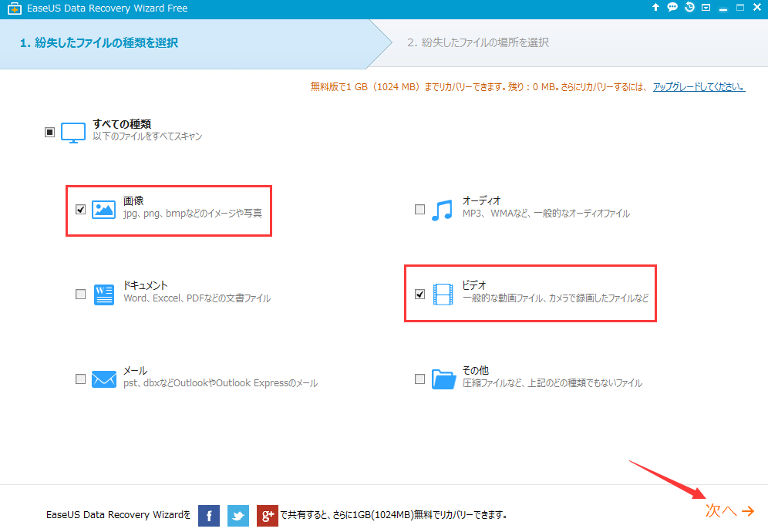Screen dimensions: 768x532
Task: Share via the Facebook icon
Action: pyautogui.click(x=209, y=515)
